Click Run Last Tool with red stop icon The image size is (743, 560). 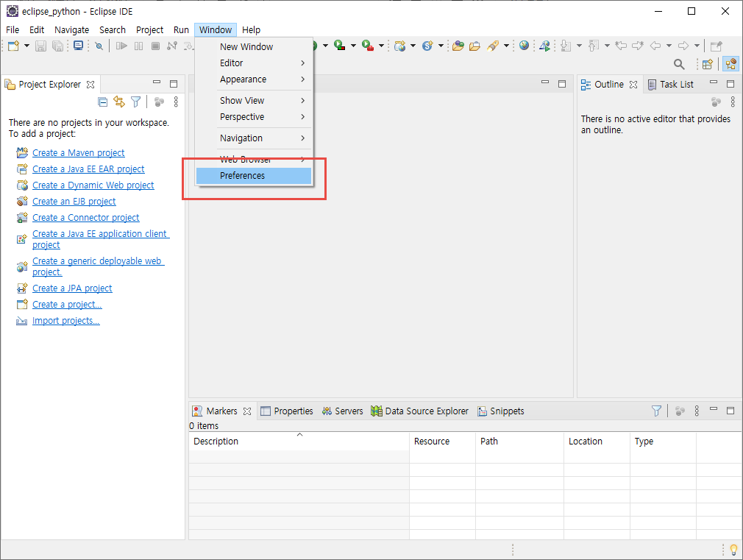(367, 46)
